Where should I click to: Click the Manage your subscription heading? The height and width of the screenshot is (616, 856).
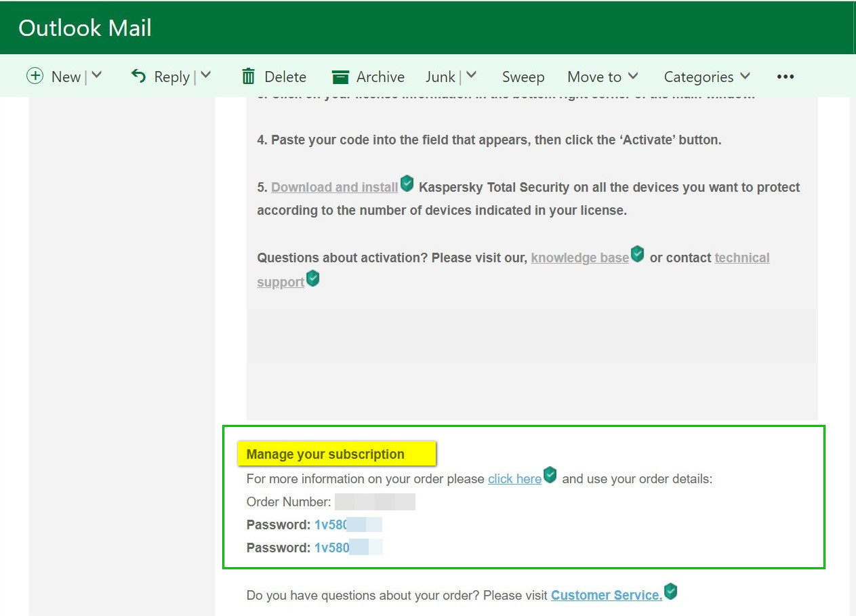(x=325, y=454)
